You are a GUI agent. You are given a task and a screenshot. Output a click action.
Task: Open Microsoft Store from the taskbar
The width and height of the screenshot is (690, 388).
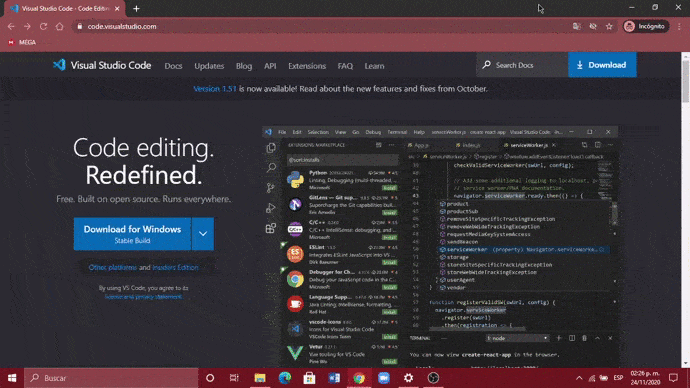(x=309, y=378)
